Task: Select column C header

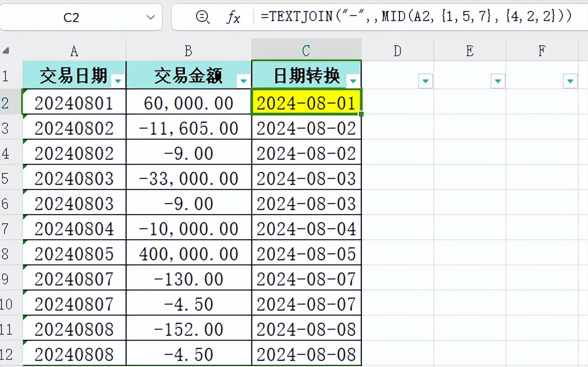Action: tap(307, 50)
